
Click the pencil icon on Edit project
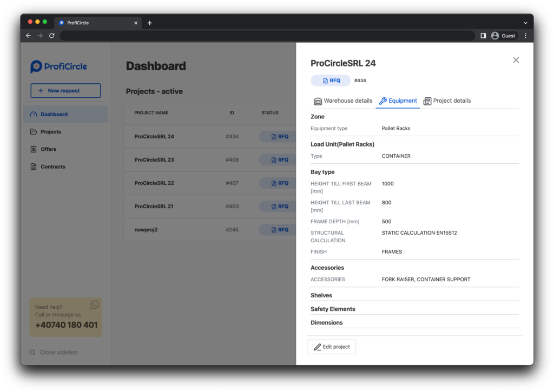pos(317,347)
